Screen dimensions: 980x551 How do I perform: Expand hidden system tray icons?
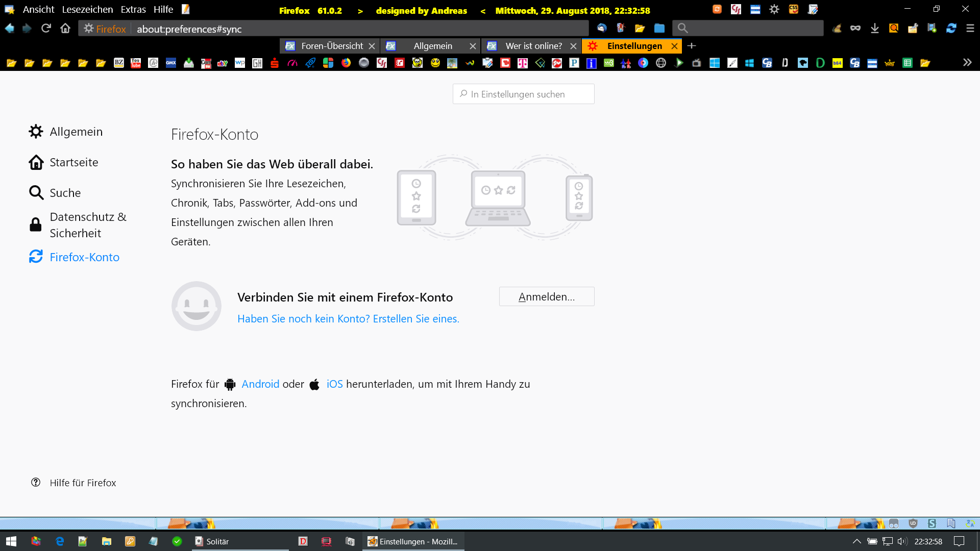[856, 541]
